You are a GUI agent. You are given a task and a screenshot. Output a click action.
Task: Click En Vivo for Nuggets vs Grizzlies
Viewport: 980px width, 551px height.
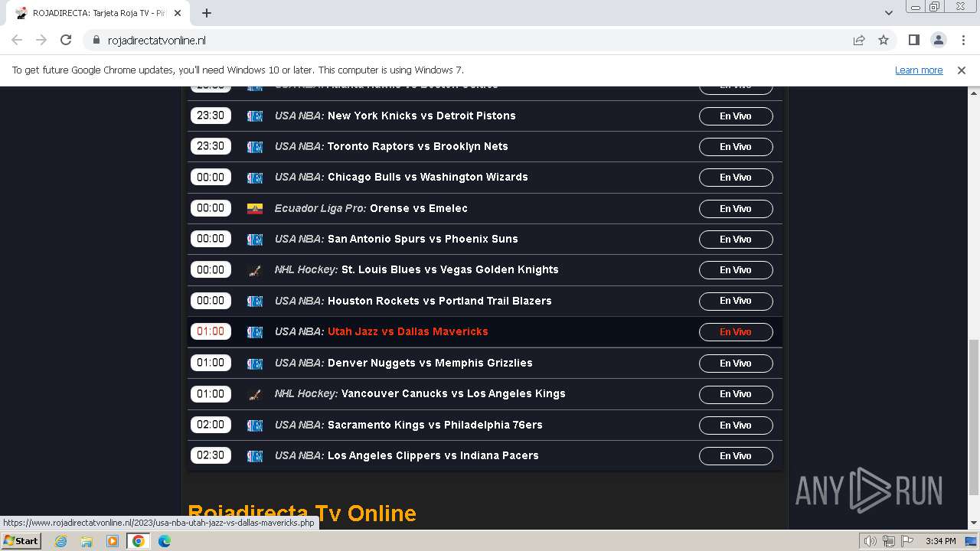(x=736, y=364)
